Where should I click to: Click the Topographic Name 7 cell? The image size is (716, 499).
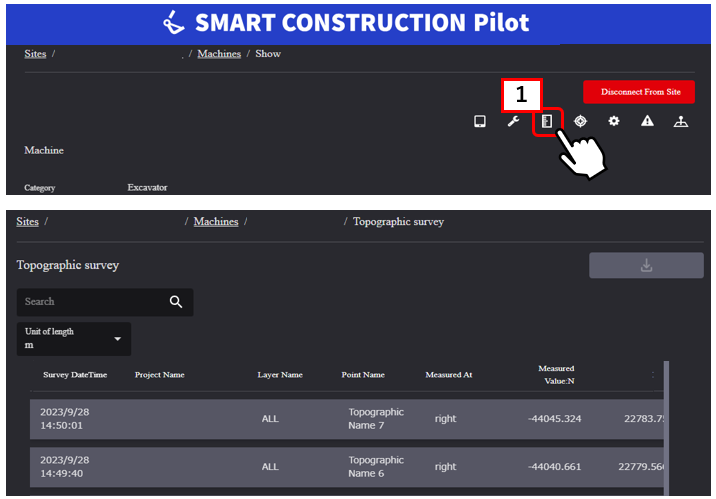376,419
